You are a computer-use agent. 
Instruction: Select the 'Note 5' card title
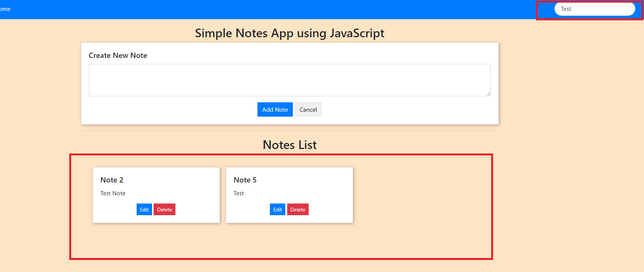245,180
